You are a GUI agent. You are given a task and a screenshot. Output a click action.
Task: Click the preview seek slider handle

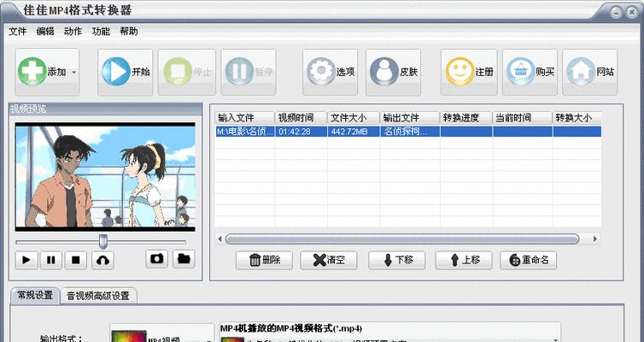pos(103,242)
